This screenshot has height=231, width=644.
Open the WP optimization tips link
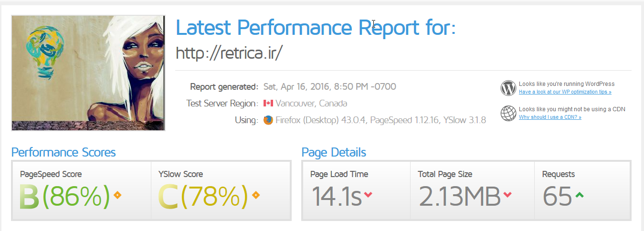coord(565,92)
